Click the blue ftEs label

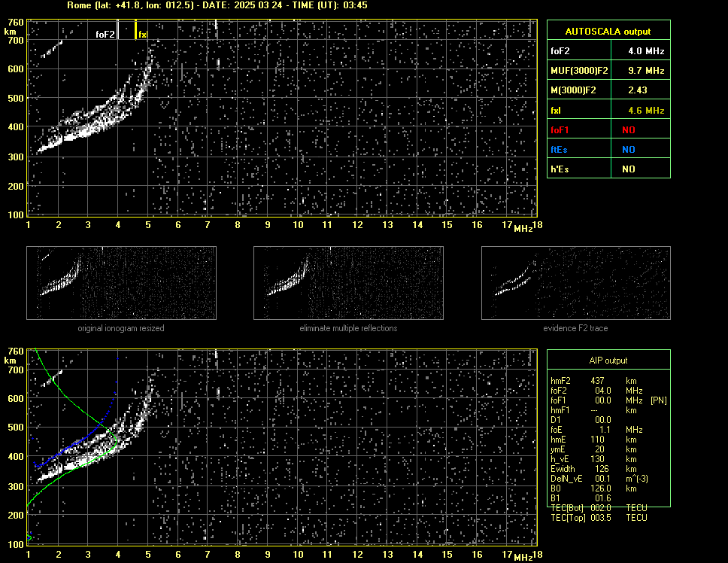click(559, 150)
